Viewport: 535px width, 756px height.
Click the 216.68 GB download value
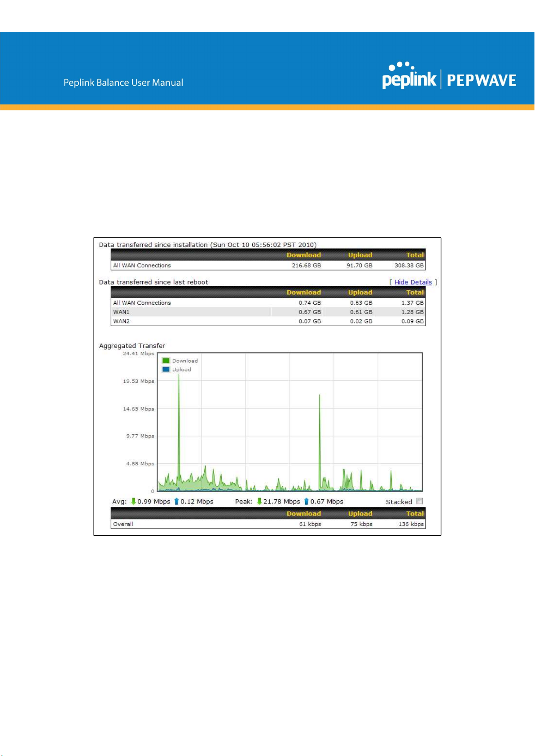coord(307,266)
